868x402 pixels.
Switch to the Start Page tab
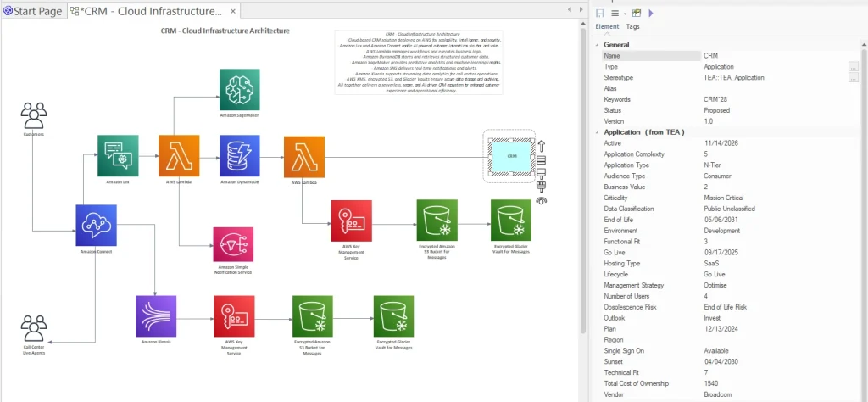[x=33, y=11]
